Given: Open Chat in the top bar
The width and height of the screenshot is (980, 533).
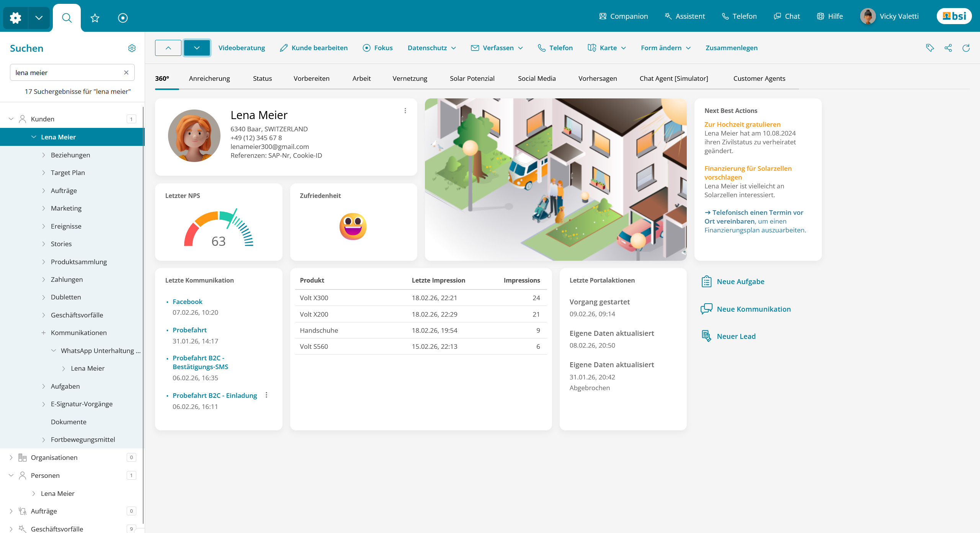Looking at the screenshot, I should (787, 16).
